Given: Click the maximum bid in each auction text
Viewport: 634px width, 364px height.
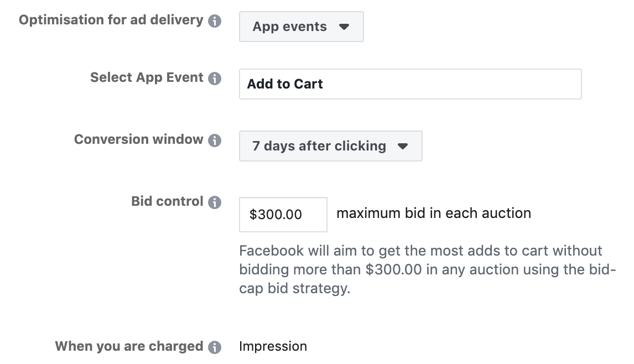Looking at the screenshot, I should (x=434, y=214).
